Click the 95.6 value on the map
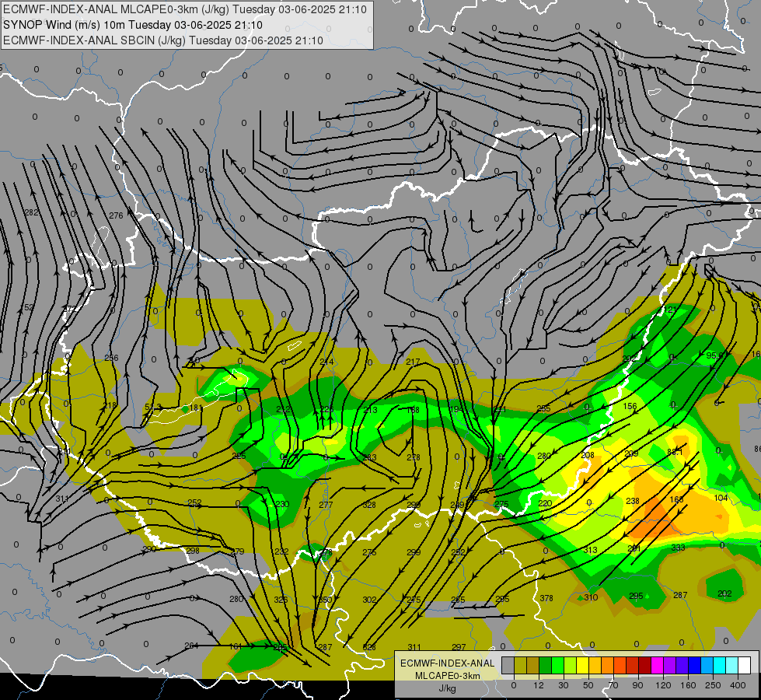761x700 pixels. coord(715,355)
